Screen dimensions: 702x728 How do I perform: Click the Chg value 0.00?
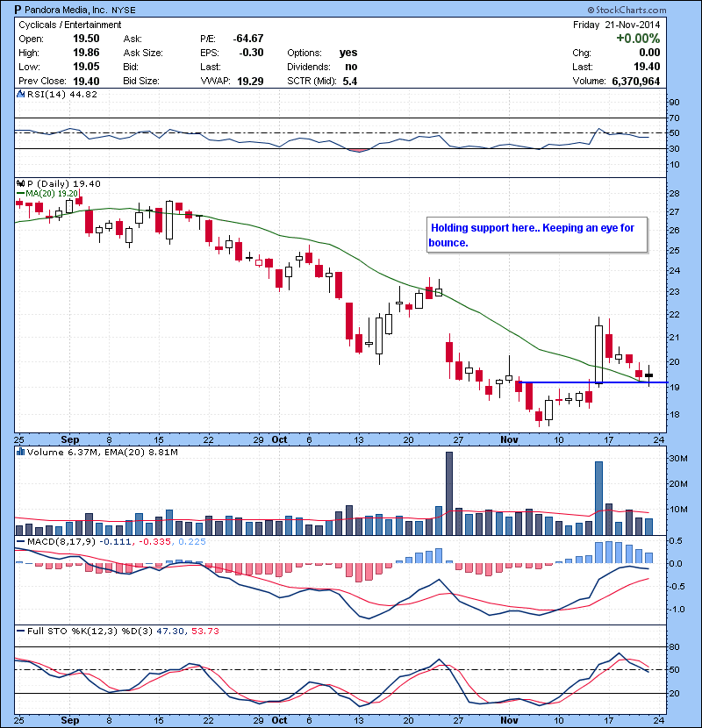coord(649,53)
